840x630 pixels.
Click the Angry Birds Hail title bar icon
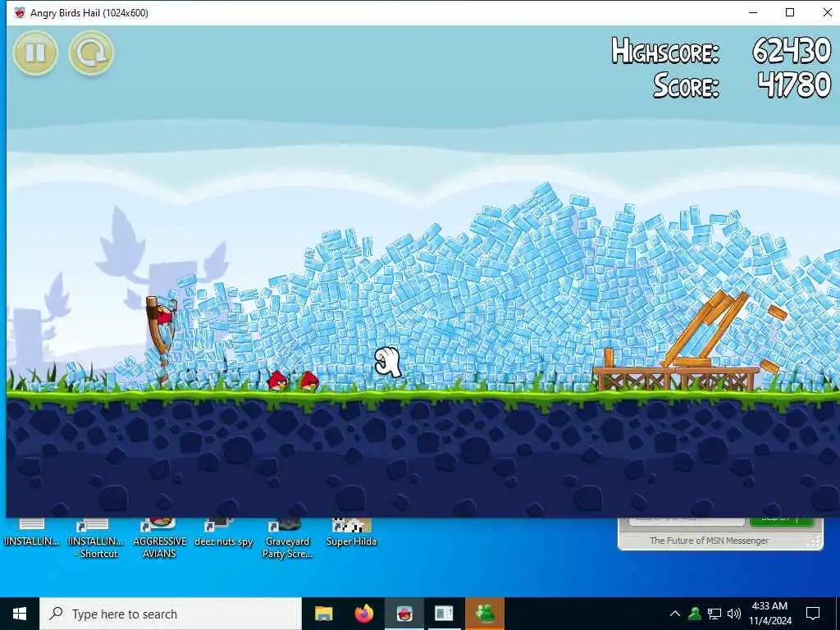point(20,12)
